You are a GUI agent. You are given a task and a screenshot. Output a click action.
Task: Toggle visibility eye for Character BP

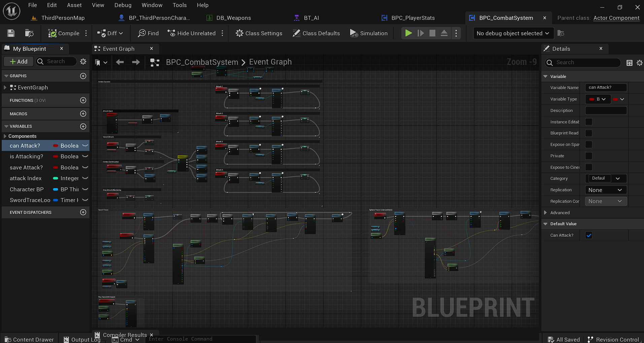[85, 189]
